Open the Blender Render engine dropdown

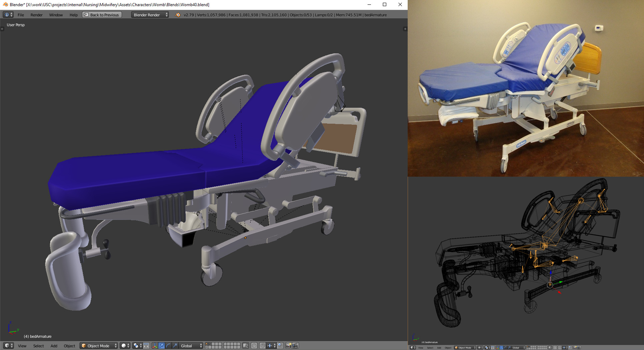[x=150, y=15]
